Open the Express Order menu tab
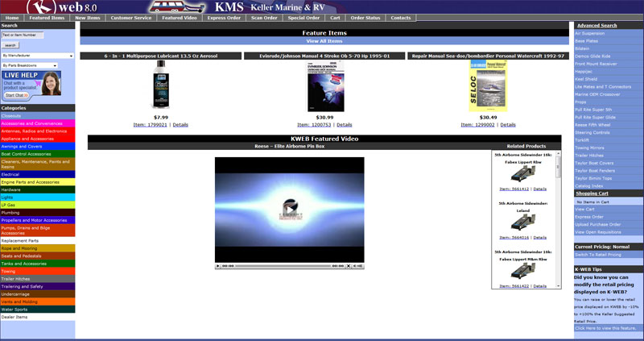The width and height of the screenshot is (644, 341). coord(224,18)
